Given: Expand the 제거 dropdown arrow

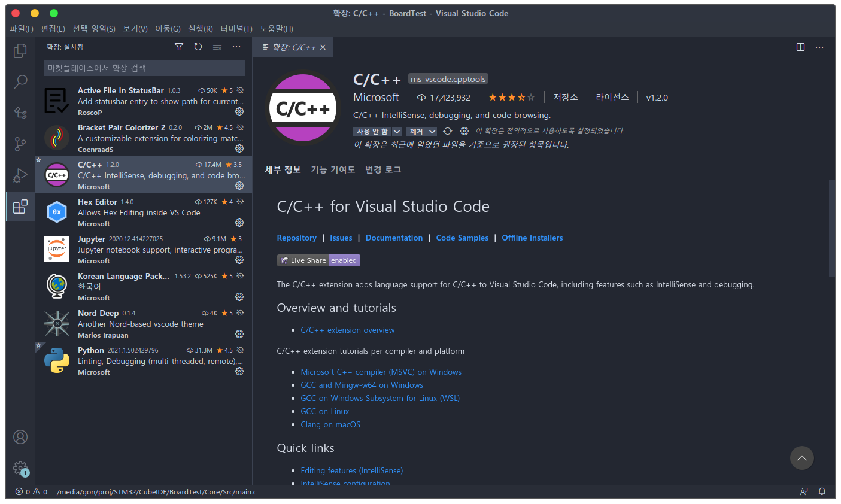Looking at the screenshot, I should (x=432, y=131).
